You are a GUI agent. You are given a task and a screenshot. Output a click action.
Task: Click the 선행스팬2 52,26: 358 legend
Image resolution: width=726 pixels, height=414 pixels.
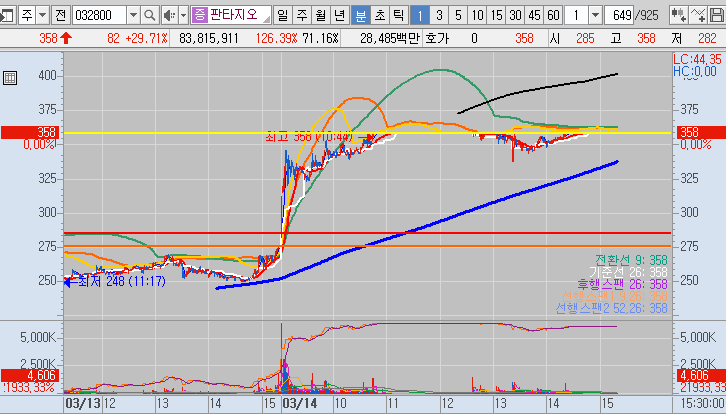[611, 308]
